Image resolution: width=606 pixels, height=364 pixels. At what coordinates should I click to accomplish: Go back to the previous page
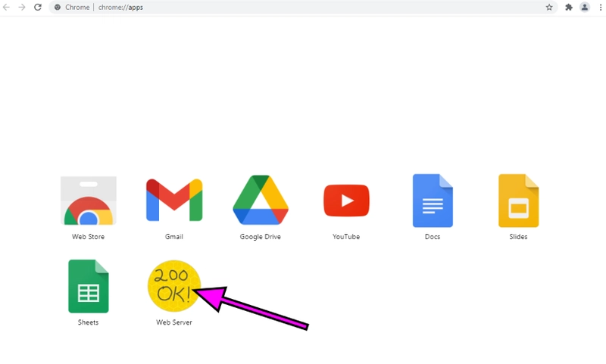click(7, 7)
